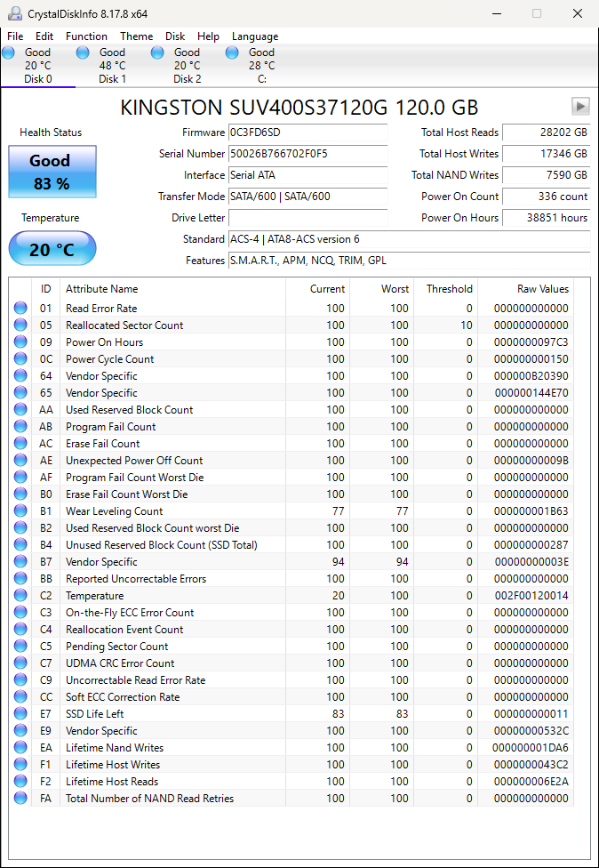Click status orb for Reallocated Sector Count
This screenshot has width=599, height=868.
[x=20, y=325]
